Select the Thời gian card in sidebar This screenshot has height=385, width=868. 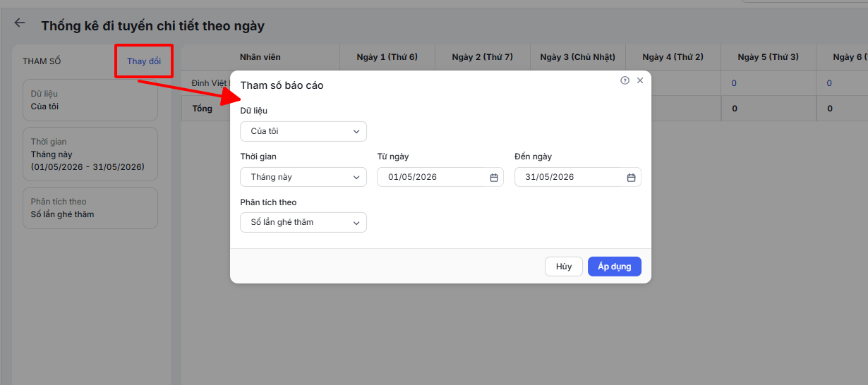click(x=90, y=154)
